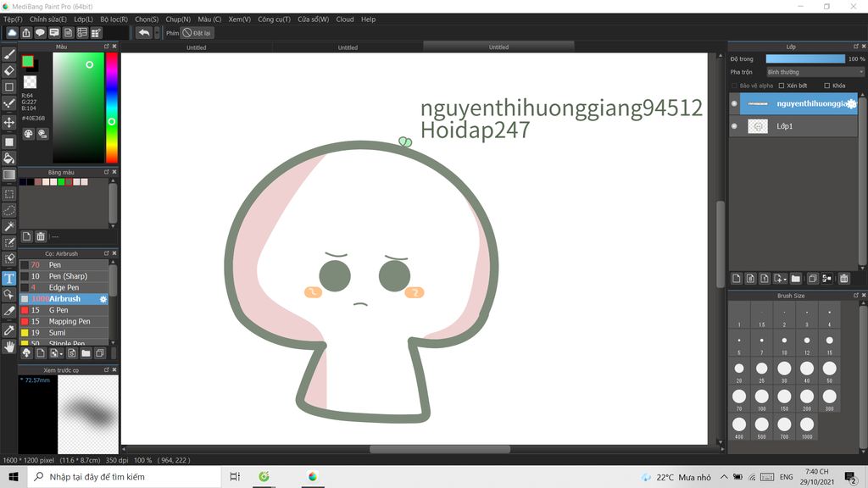Click the speech bubble toolbar icon
868x488 pixels.
(40, 33)
